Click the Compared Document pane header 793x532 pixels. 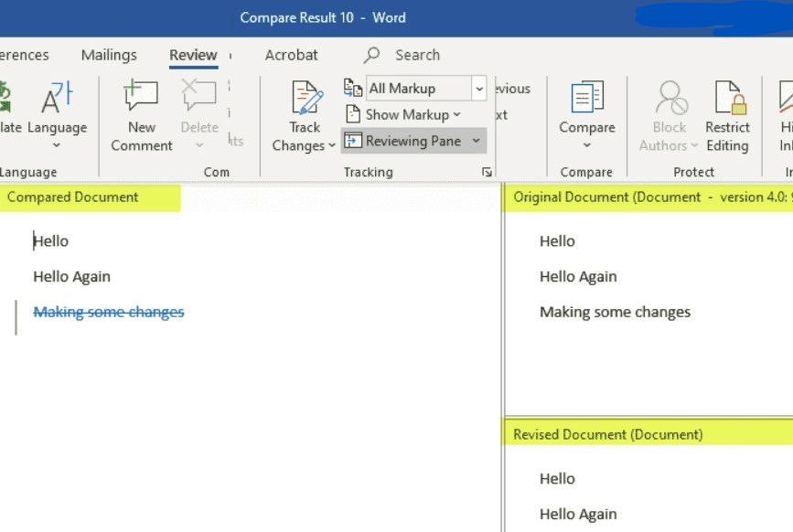click(90, 197)
